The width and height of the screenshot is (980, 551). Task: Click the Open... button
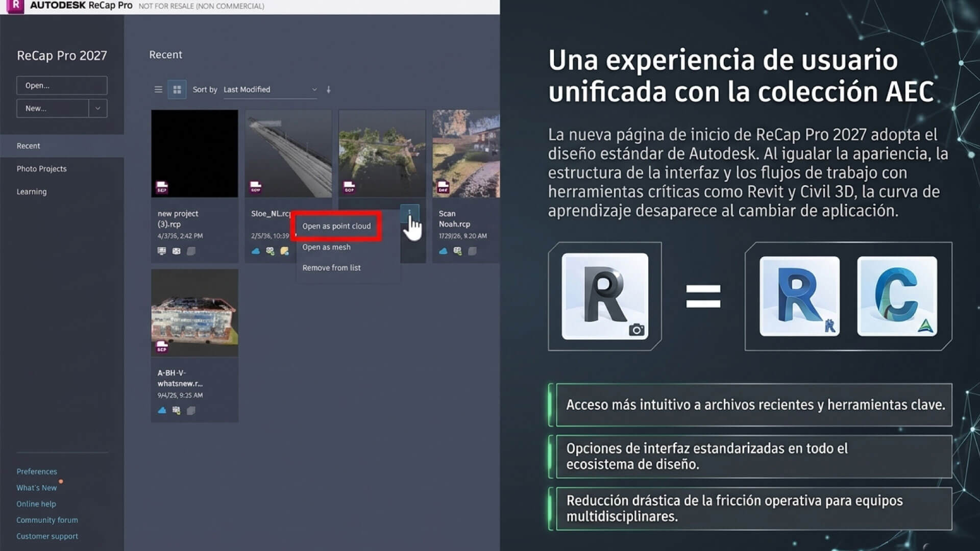tap(62, 86)
